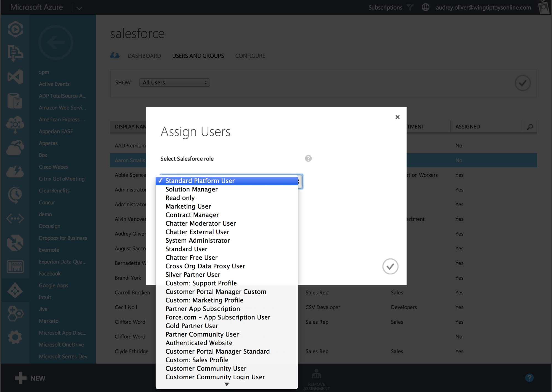552x392 pixels.
Task: Select Standard Platform User role
Action: click(227, 181)
